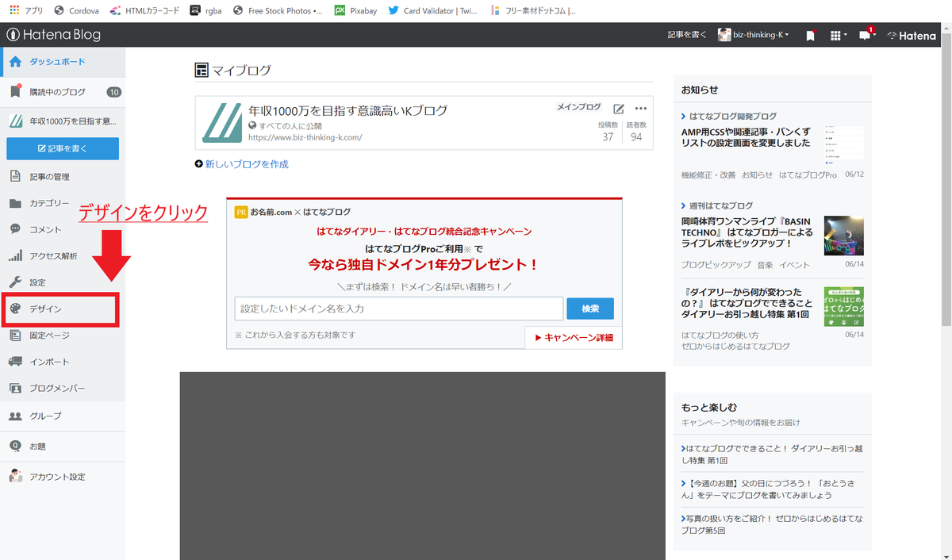This screenshot has width=952, height=560.
Task: Click 記事を書く in the top header
Action: click(687, 35)
